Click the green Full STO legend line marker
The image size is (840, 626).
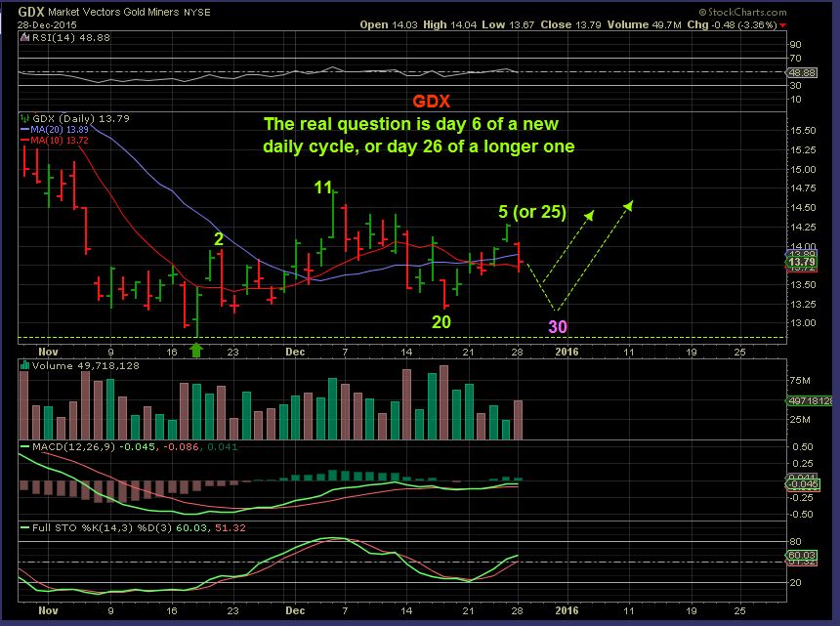click(x=24, y=527)
